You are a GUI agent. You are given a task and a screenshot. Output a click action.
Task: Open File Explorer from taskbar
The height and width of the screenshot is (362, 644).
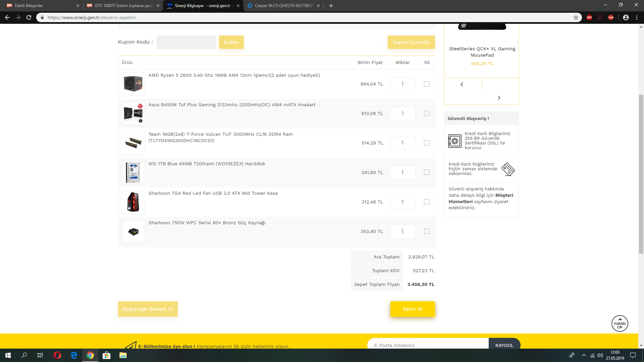pyautogui.click(x=123, y=355)
